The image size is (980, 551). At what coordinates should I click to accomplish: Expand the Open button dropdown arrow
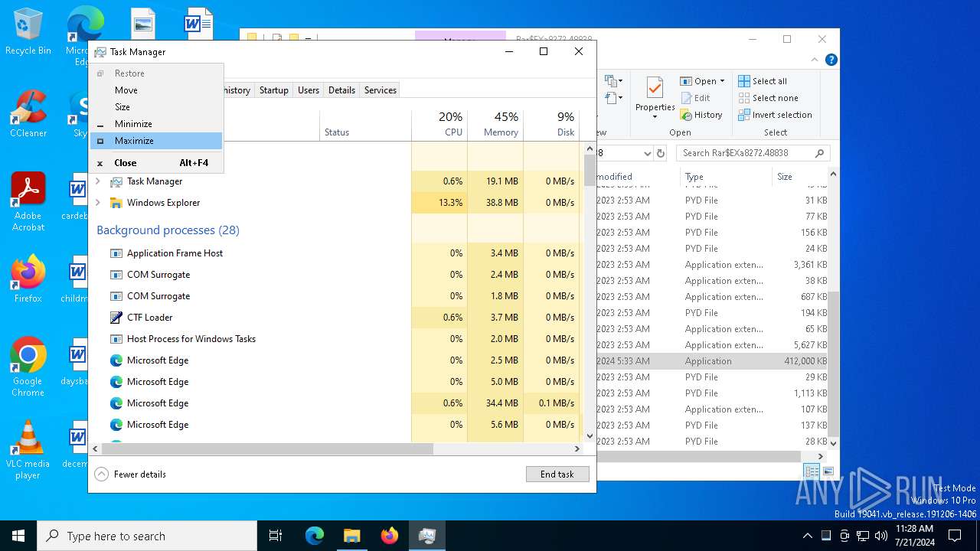coord(722,81)
